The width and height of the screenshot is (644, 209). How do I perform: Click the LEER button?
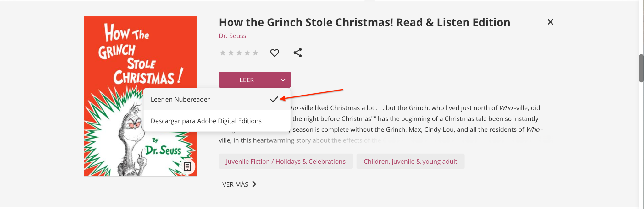[247, 80]
